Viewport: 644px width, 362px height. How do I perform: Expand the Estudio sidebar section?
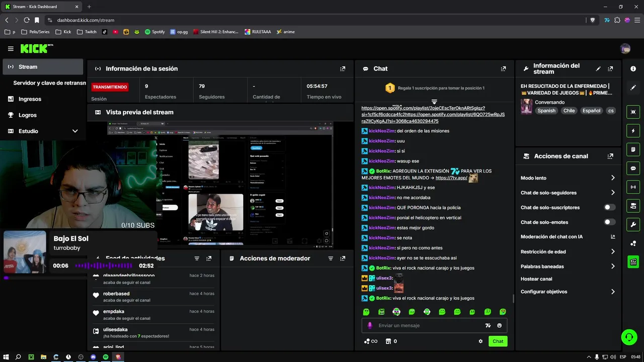75,131
